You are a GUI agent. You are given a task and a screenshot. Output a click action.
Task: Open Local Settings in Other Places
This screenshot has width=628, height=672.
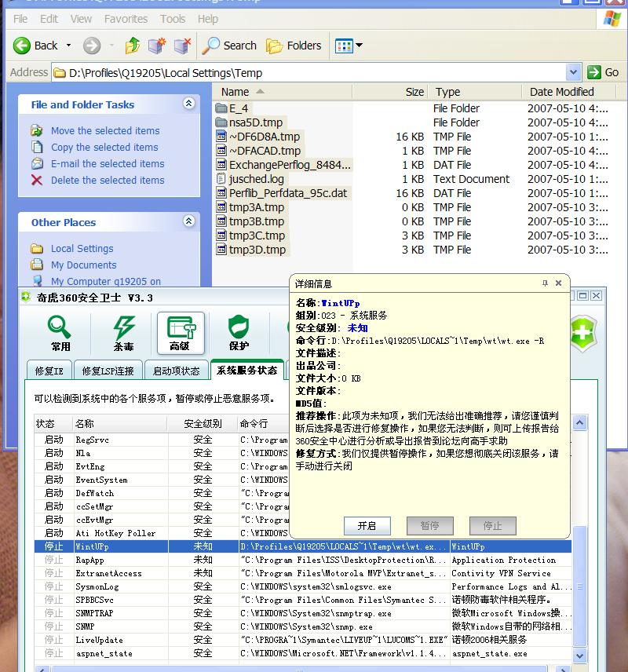(82, 249)
